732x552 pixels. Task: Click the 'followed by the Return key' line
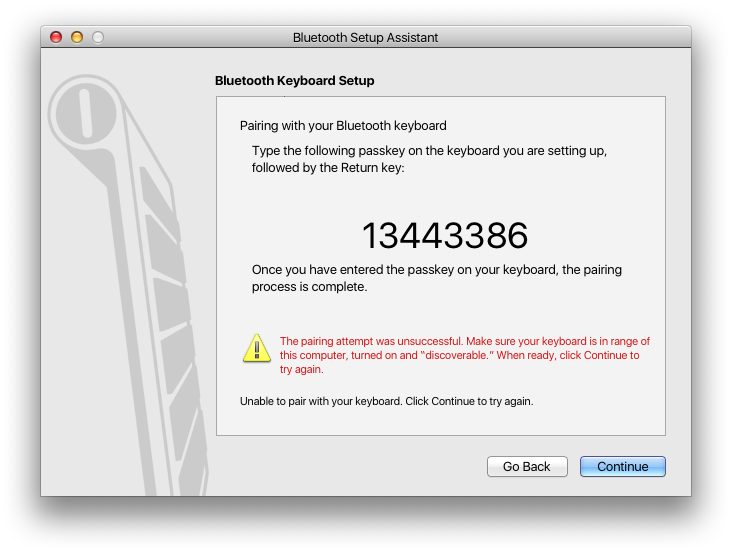pyautogui.click(x=328, y=168)
